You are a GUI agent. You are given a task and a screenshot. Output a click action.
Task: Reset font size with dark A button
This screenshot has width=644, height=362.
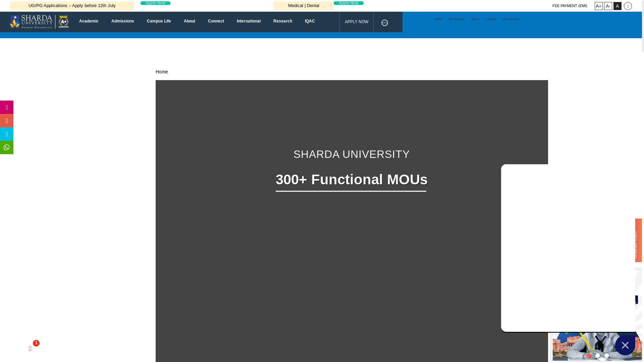point(617,6)
